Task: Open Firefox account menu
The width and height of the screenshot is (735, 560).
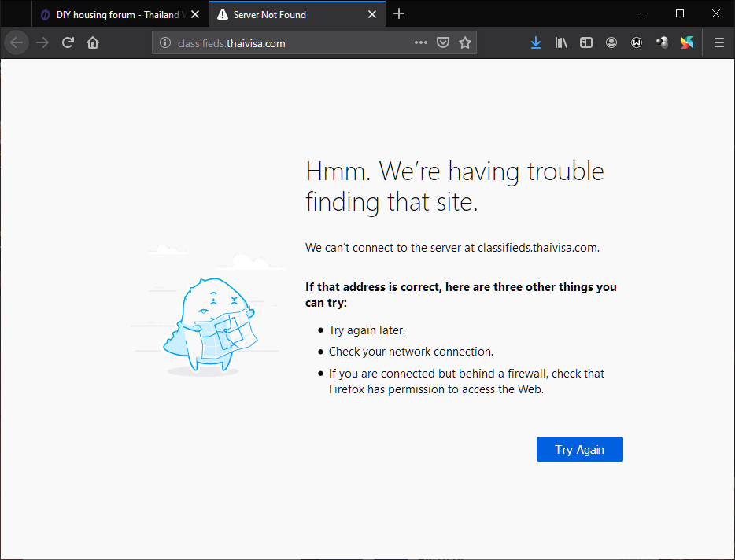Action: pyautogui.click(x=611, y=42)
